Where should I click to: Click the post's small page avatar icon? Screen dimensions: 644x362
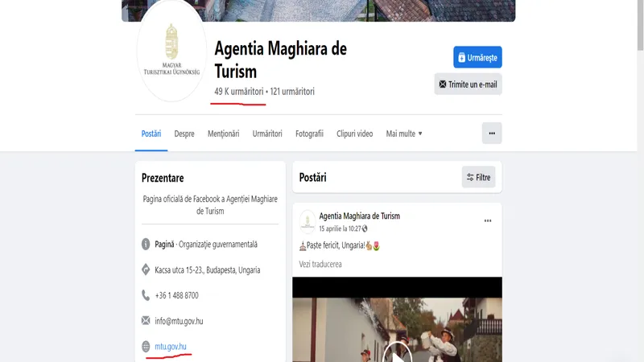pos(308,221)
